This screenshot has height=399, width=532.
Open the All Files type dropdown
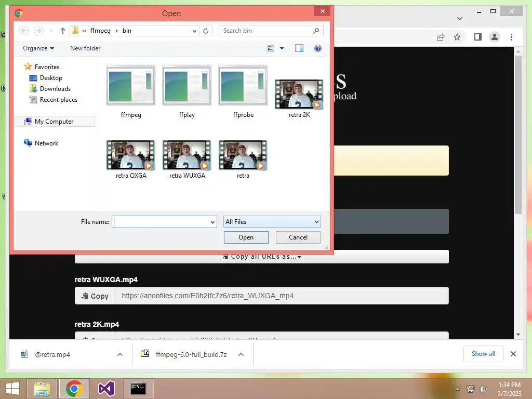coord(272,221)
